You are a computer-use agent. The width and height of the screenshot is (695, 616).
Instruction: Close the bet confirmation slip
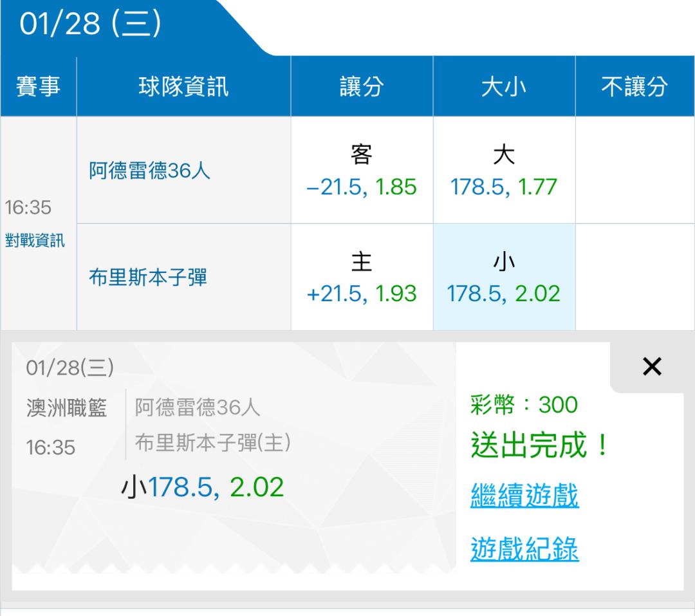point(652,367)
